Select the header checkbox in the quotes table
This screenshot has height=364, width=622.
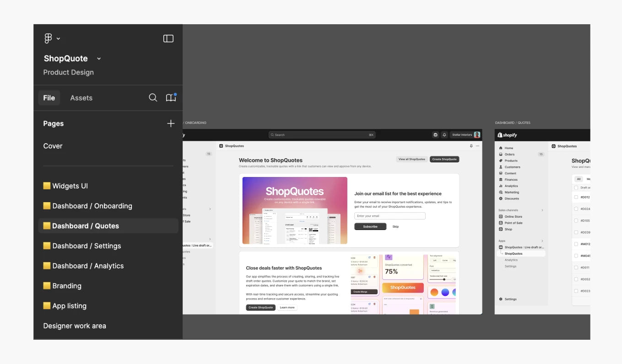click(576, 187)
